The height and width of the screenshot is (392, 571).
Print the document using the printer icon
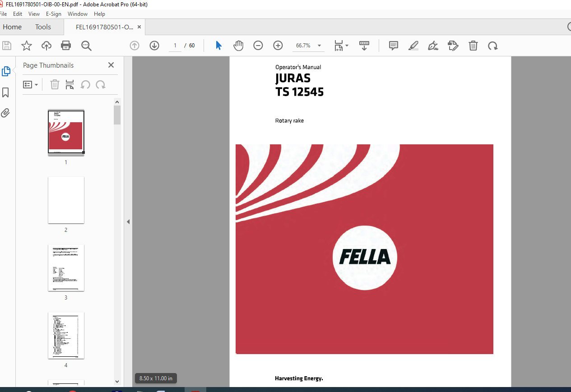click(66, 46)
